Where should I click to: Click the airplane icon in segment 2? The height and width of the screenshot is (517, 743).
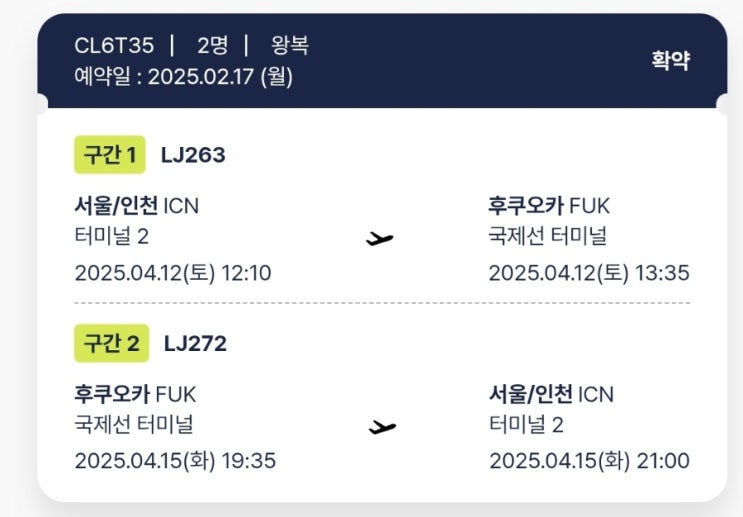click(x=381, y=427)
